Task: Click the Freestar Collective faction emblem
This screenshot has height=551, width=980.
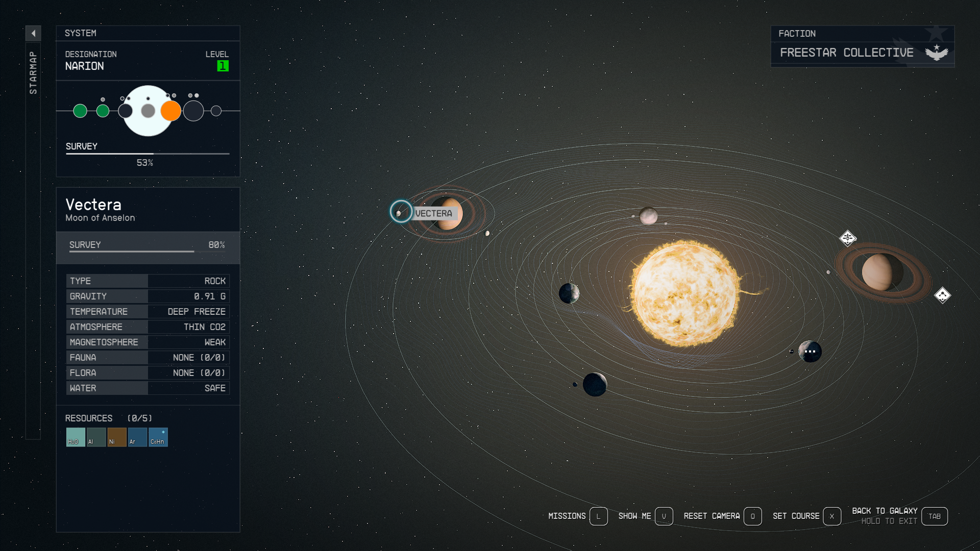Action: [x=937, y=52]
